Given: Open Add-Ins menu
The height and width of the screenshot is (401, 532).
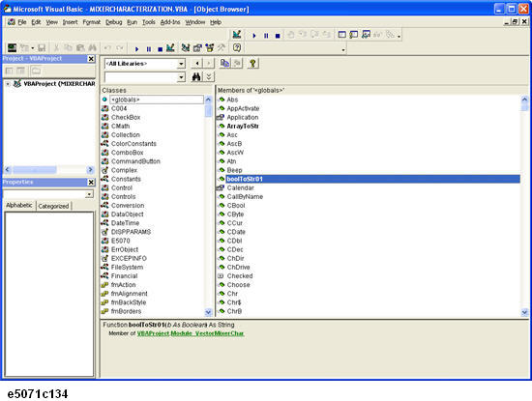Looking at the screenshot, I should (170, 22).
